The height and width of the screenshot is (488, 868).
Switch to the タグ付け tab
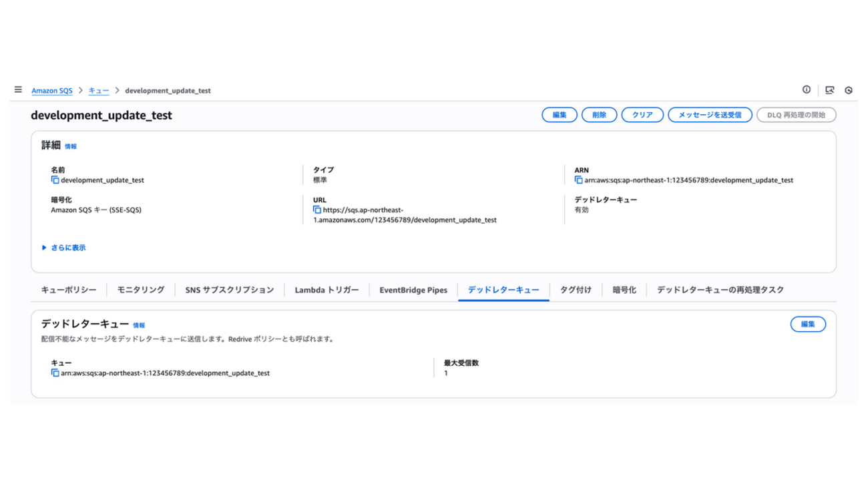click(576, 290)
